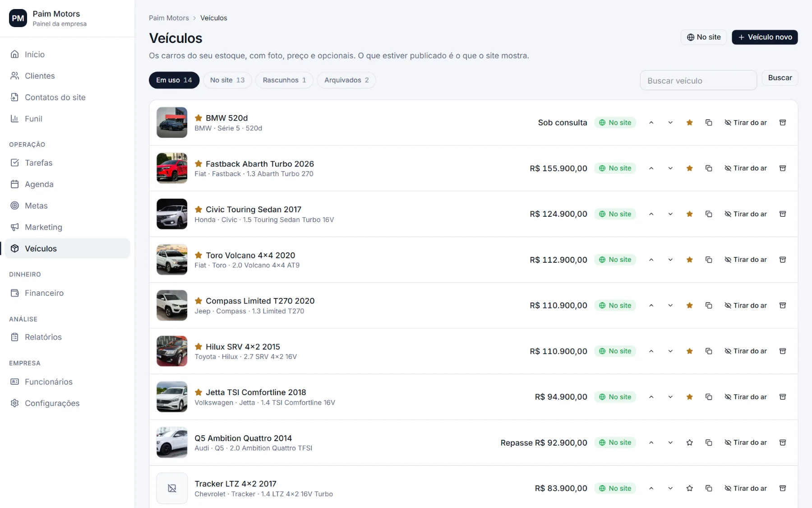Move Compass Limited T270 2020 down

pyautogui.click(x=670, y=306)
